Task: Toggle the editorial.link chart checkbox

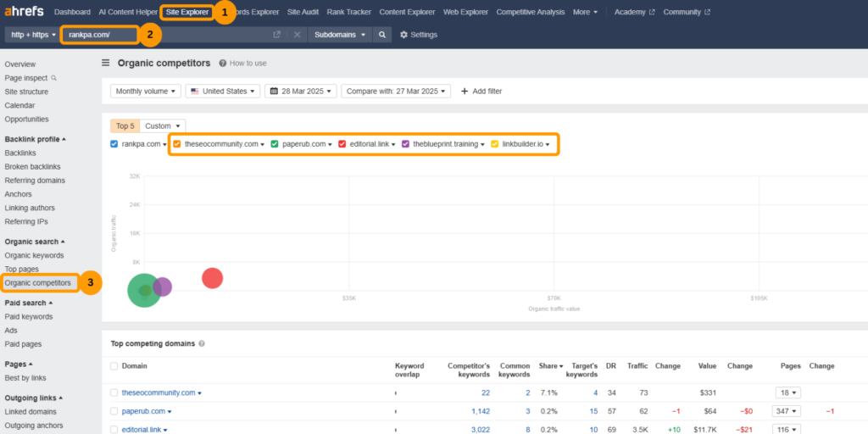Action: tap(342, 144)
